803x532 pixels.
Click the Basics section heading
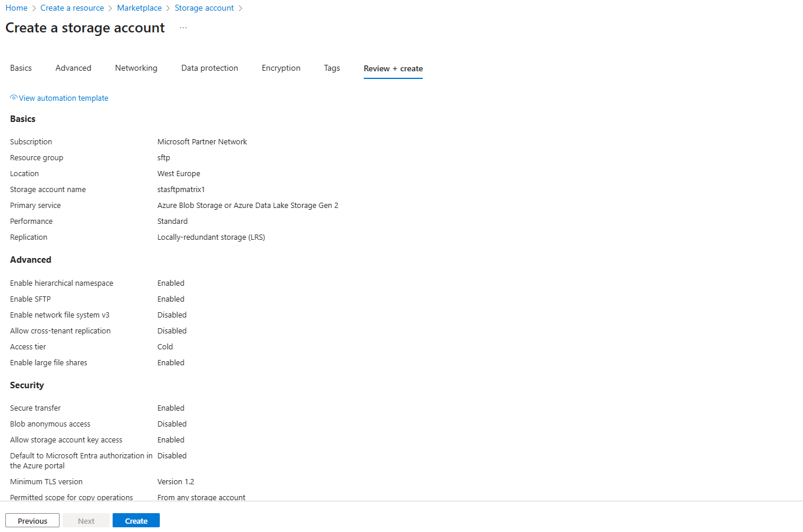pyautogui.click(x=22, y=119)
